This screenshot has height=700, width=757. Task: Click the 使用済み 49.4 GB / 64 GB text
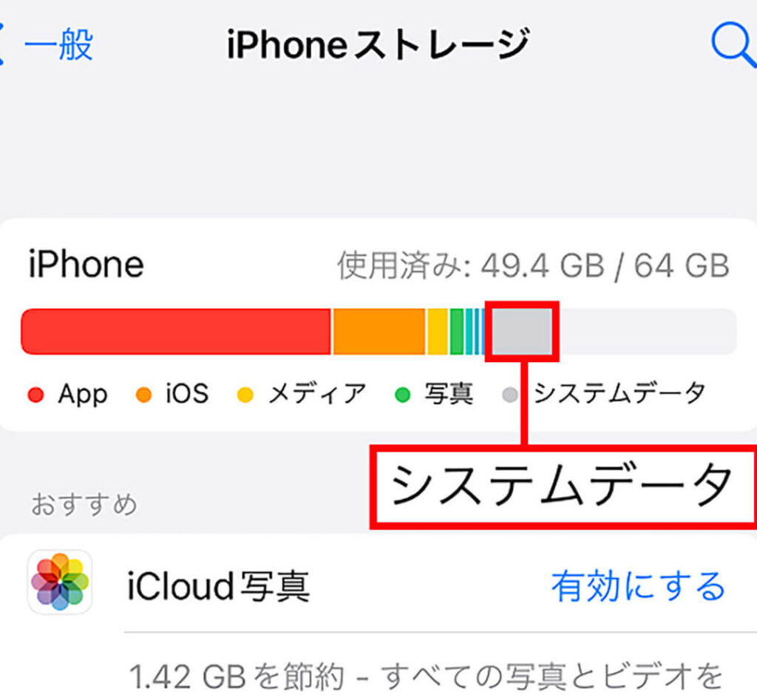point(533,265)
